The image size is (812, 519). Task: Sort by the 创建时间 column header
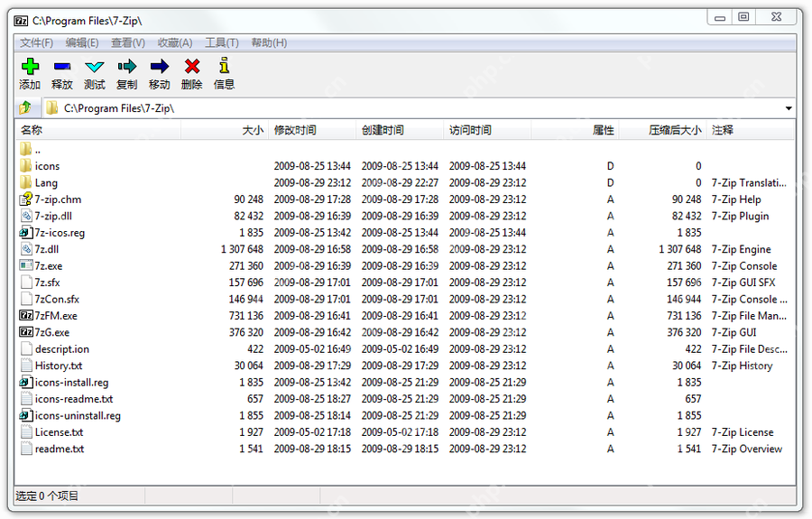[400, 130]
